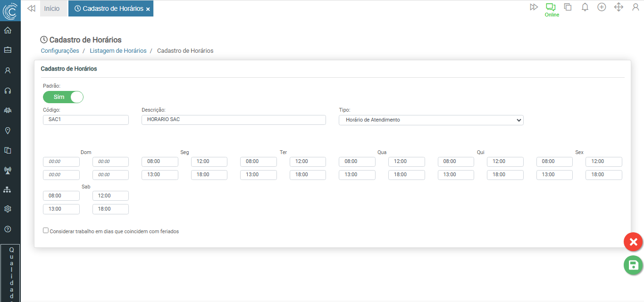Click the help question mark icon
This screenshot has width=644, height=302.
8,229
